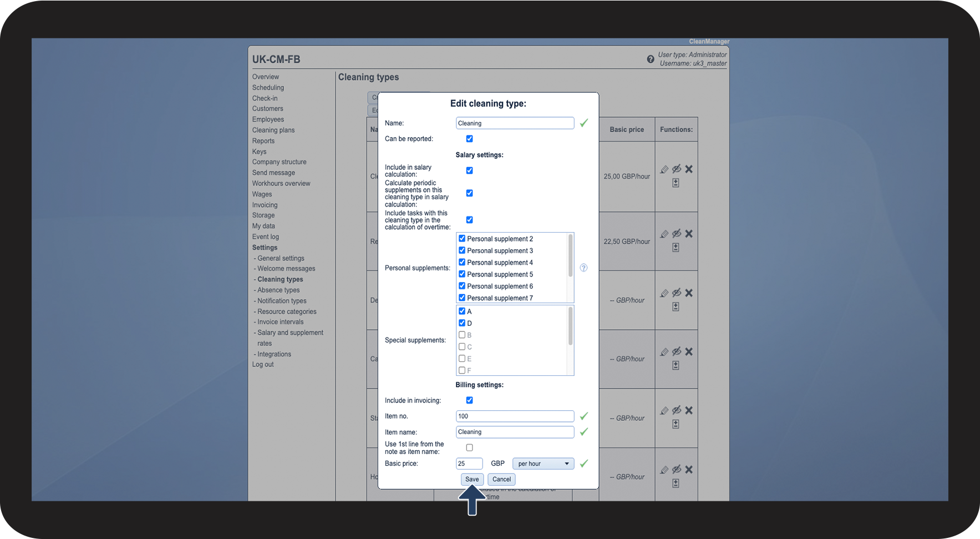
Task: Open the Wages section from the sidebar
Action: tap(261, 194)
